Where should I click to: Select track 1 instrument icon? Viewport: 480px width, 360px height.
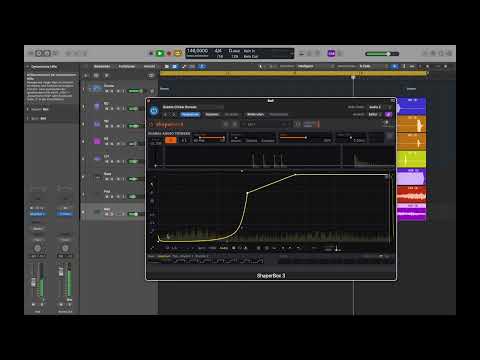(x=97, y=88)
